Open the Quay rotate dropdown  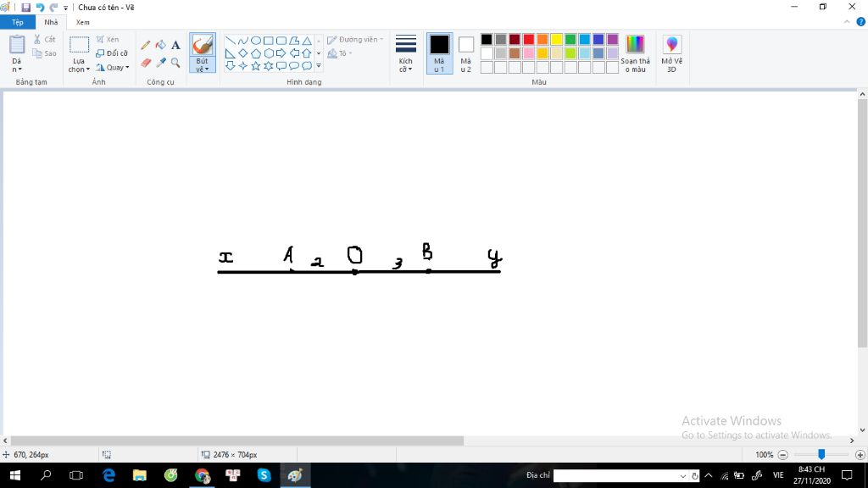[x=113, y=68]
